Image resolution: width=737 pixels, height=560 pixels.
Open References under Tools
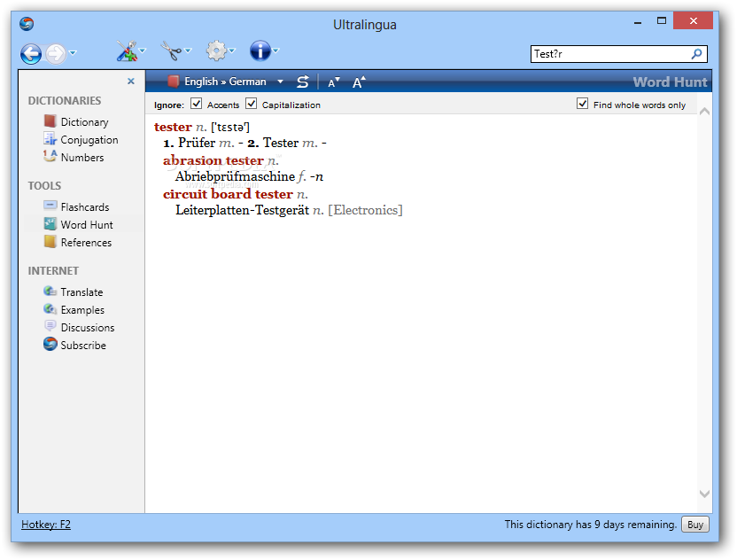tap(86, 243)
